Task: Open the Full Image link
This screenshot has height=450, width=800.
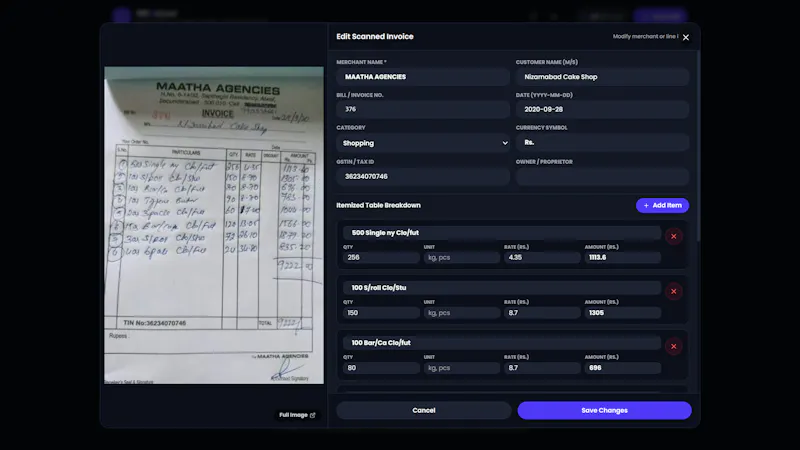Action: click(x=297, y=415)
